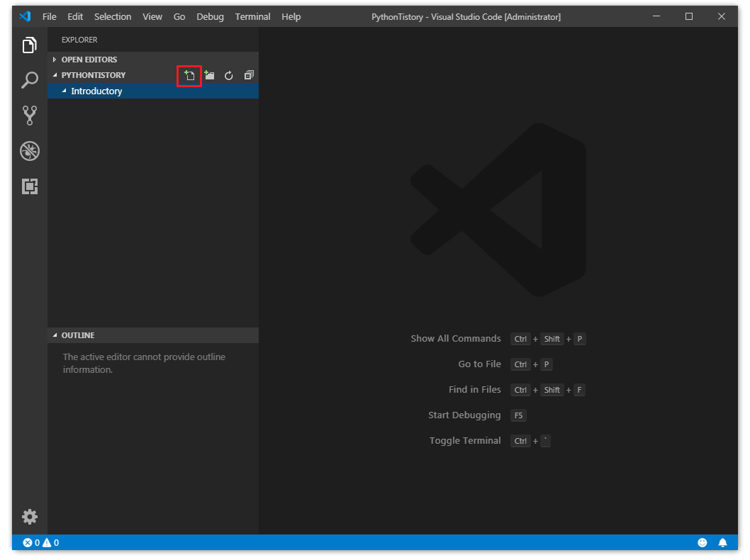
Task: Open the Terminal menu
Action: click(252, 17)
